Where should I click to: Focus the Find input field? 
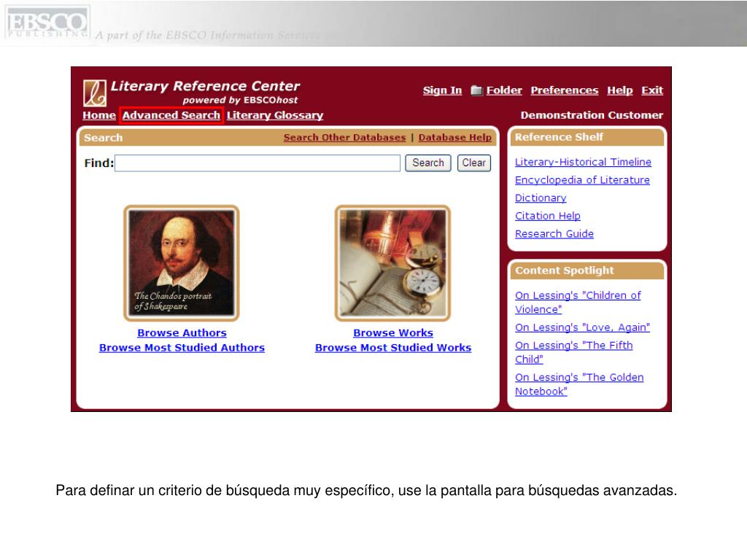click(x=258, y=163)
